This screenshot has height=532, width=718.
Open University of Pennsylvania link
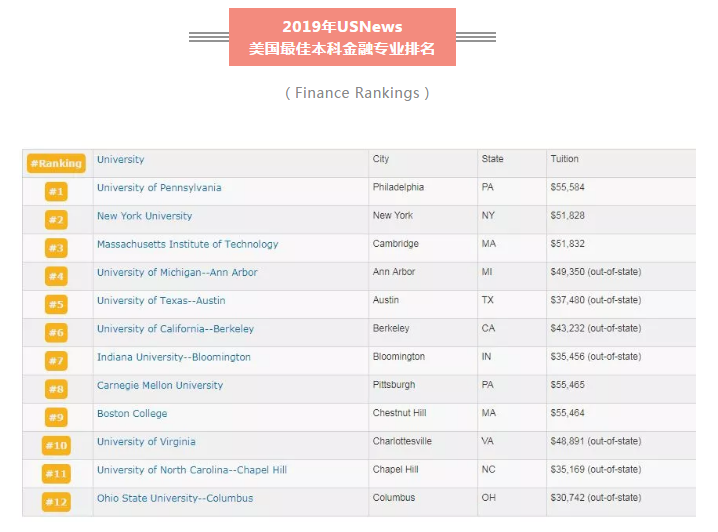(159, 188)
